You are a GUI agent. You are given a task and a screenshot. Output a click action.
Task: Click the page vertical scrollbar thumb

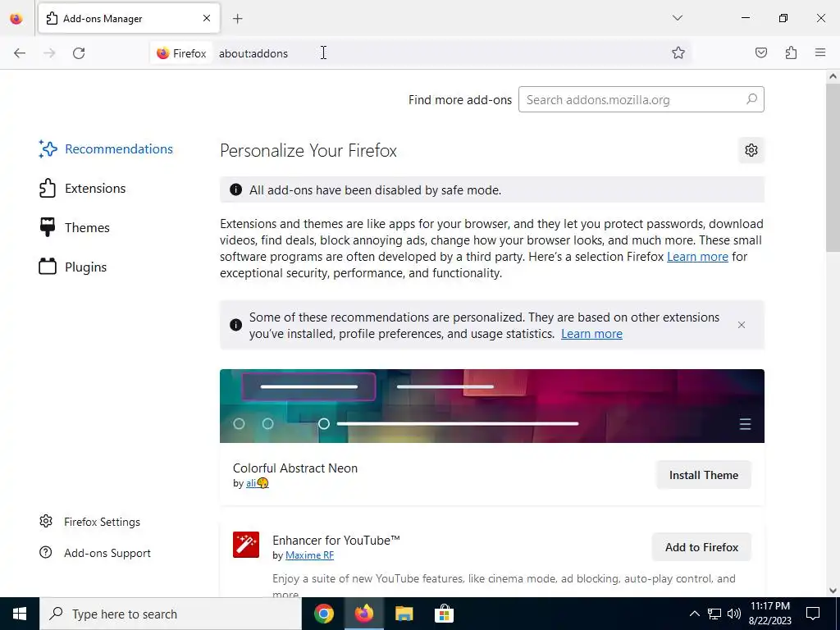[833, 167]
